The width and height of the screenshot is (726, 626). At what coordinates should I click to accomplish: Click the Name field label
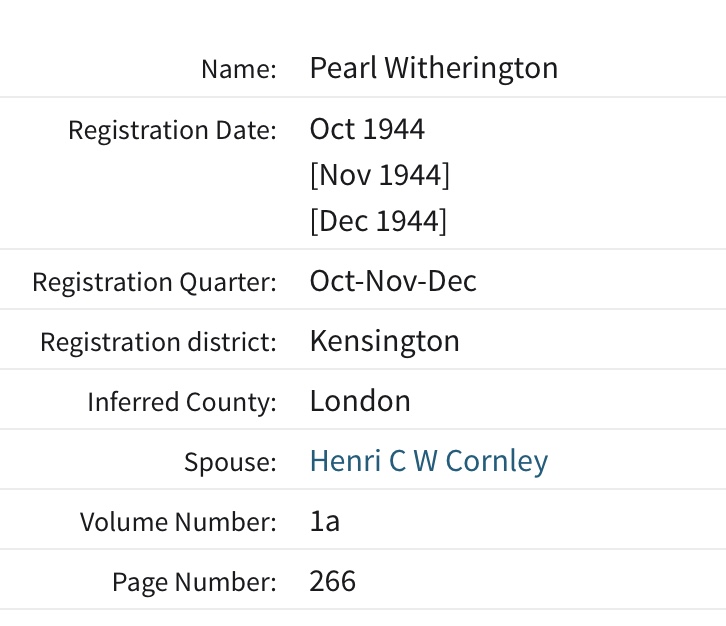pos(238,69)
